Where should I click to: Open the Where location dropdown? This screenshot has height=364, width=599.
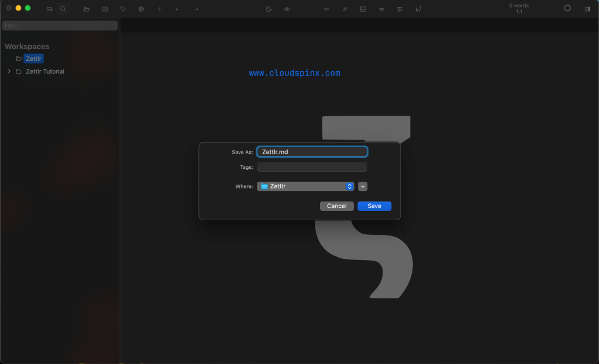click(305, 186)
